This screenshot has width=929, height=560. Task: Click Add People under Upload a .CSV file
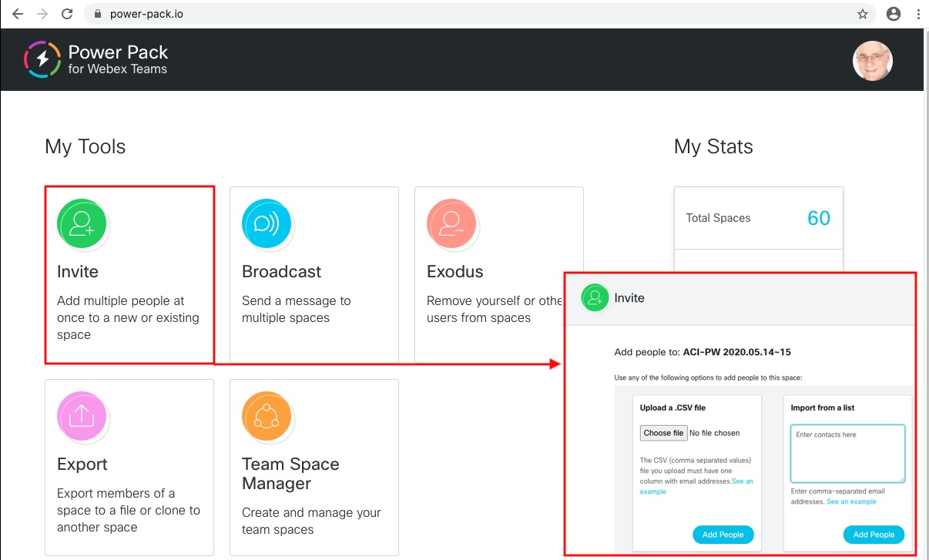pos(723,535)
